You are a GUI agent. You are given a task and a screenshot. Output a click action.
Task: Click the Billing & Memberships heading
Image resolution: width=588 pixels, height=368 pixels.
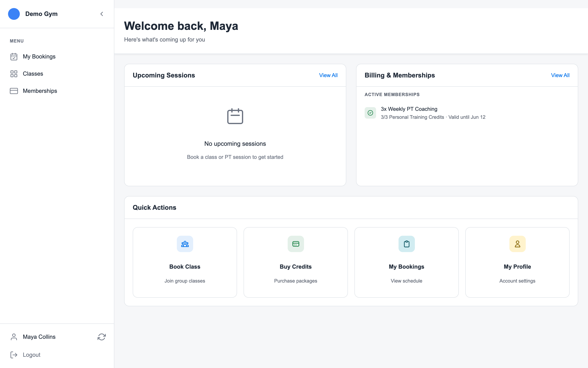point(400,75)
